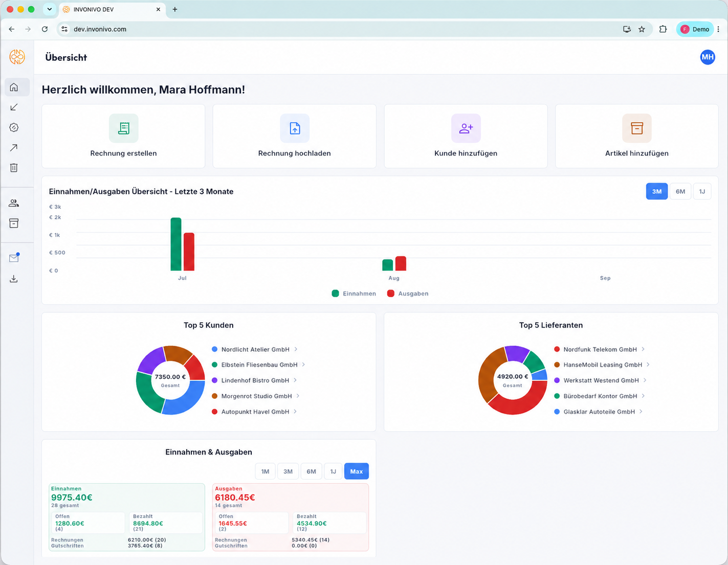Expand chevron next to Nordfunk Telekom GmbH
728x565 pixels.
coord(643,349)
